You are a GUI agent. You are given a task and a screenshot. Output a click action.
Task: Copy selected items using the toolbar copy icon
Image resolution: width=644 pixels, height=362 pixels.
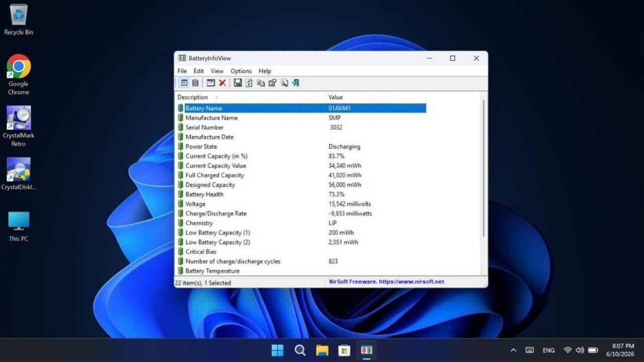[261, 83]
